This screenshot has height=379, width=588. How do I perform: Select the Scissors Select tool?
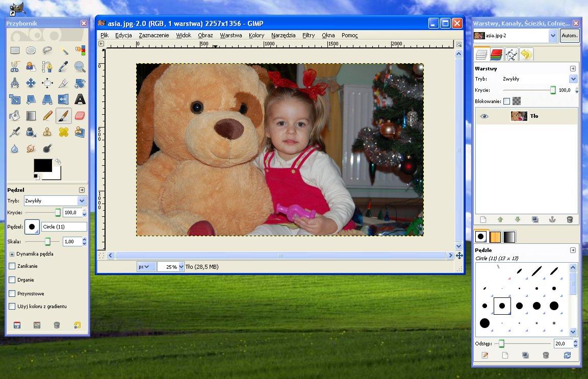(x=15, y=67)
